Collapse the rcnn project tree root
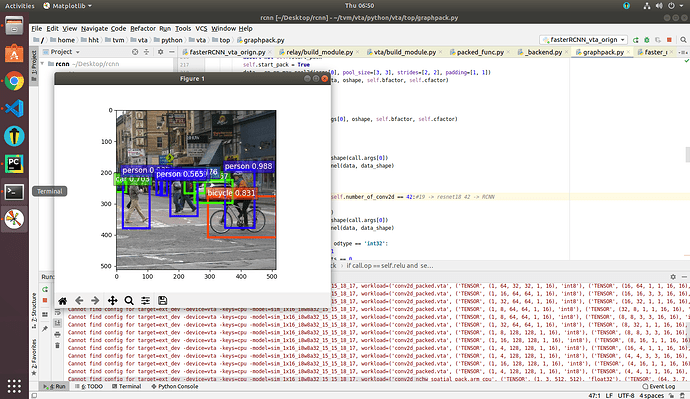This screenshot has width=690, height=399. pos(43,64)
